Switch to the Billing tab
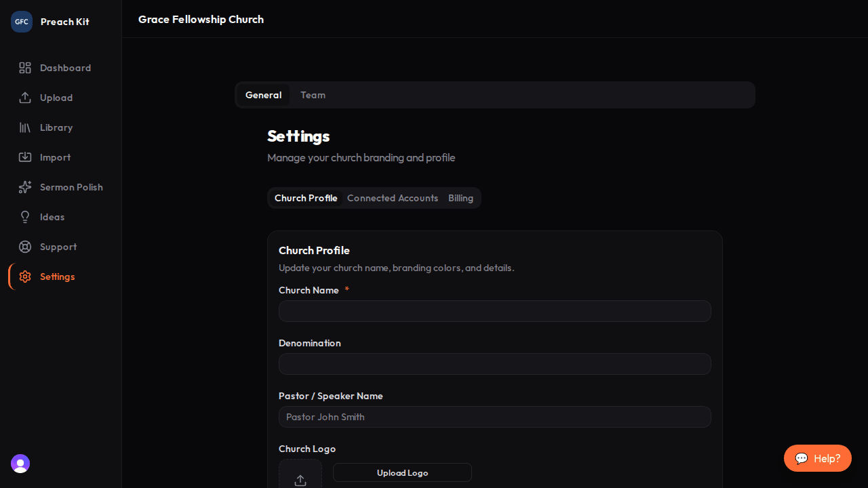 coord(460,198)
